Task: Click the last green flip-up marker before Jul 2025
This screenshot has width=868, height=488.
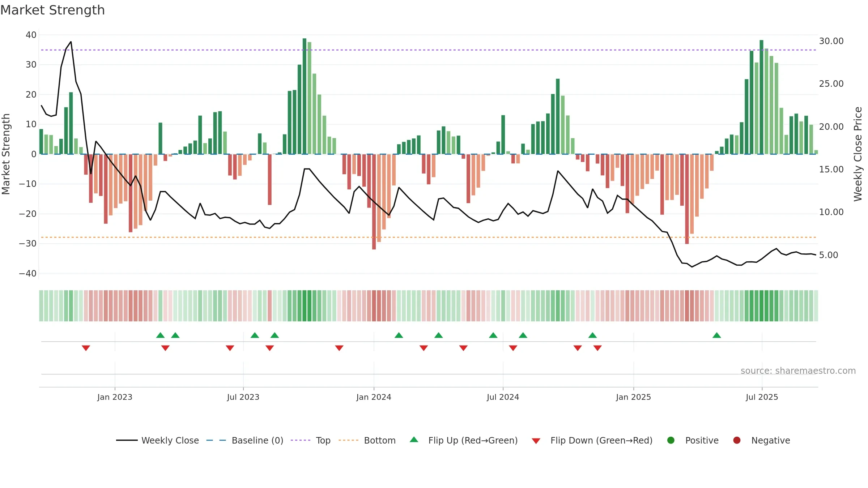Action: [717, 335]
